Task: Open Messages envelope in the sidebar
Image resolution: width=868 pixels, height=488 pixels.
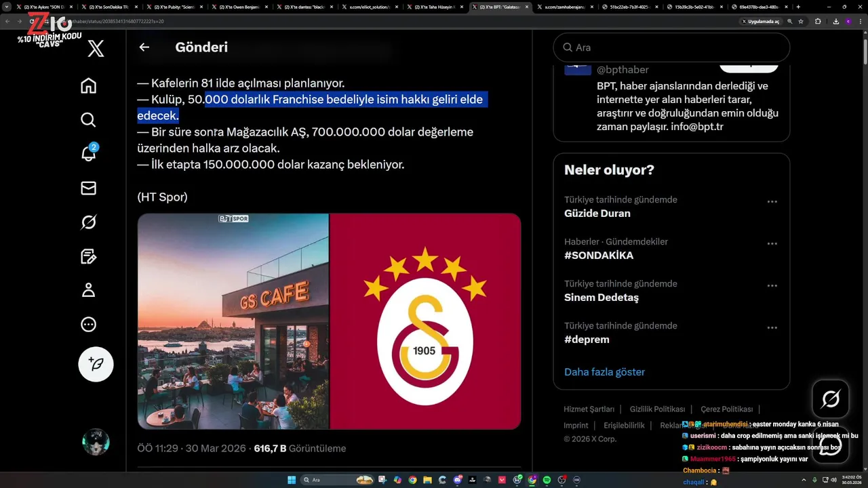Action: (x=88, y=188)
